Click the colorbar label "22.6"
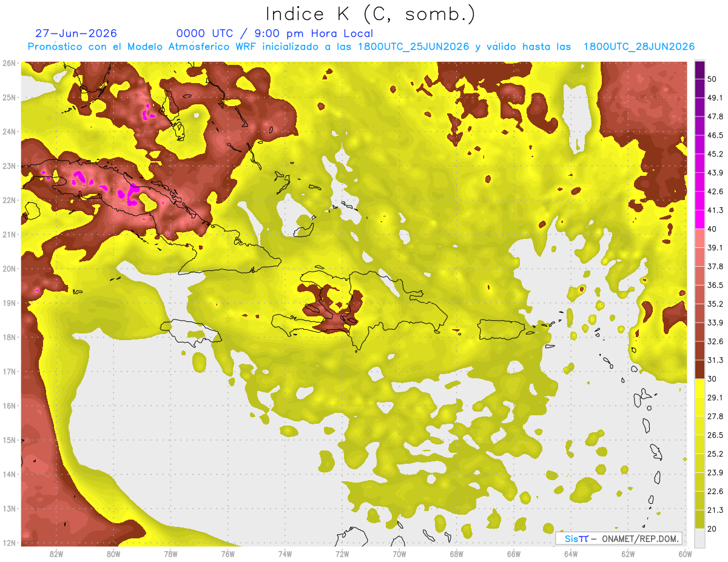Screen dimensions: 728x562 pyautogui.click(x=715, y=491)
